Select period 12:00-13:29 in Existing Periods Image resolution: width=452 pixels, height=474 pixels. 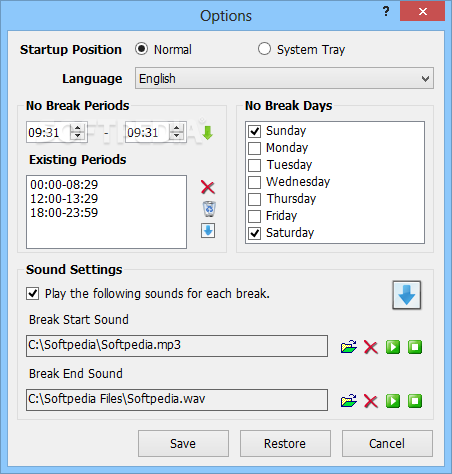coord(64,199)
